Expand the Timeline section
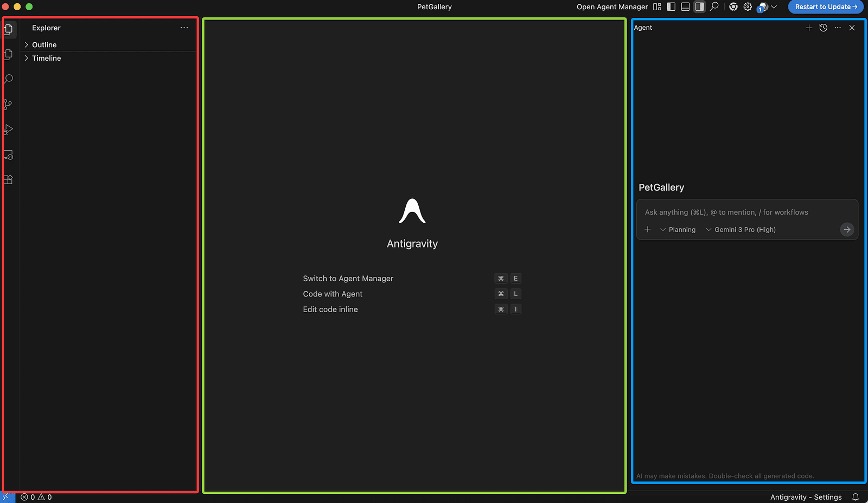This screenshot has width=868, height=503. click(46, 58)
